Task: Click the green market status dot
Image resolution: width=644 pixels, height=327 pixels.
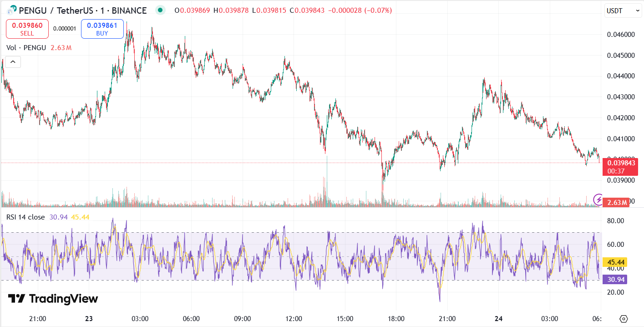Action: click(x=160, y=10)
